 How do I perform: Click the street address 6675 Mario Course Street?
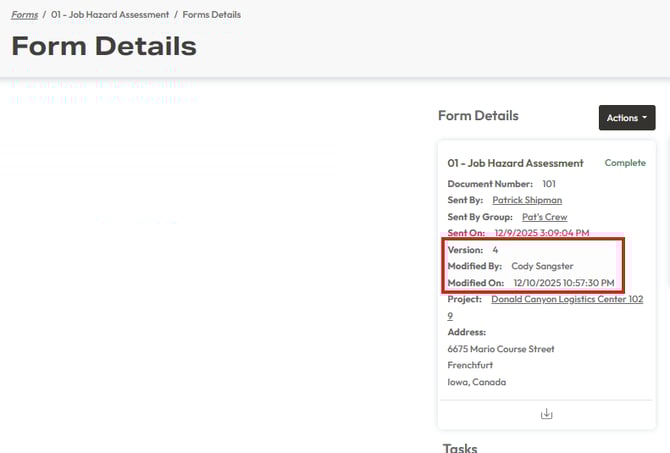pyautogui.click(x=501, y=349)
